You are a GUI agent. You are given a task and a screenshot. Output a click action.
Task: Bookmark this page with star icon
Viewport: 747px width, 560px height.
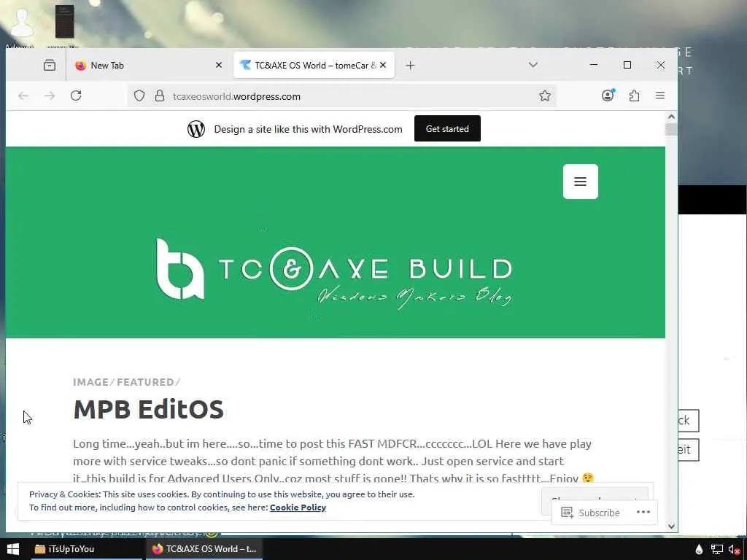pos(545,96)
